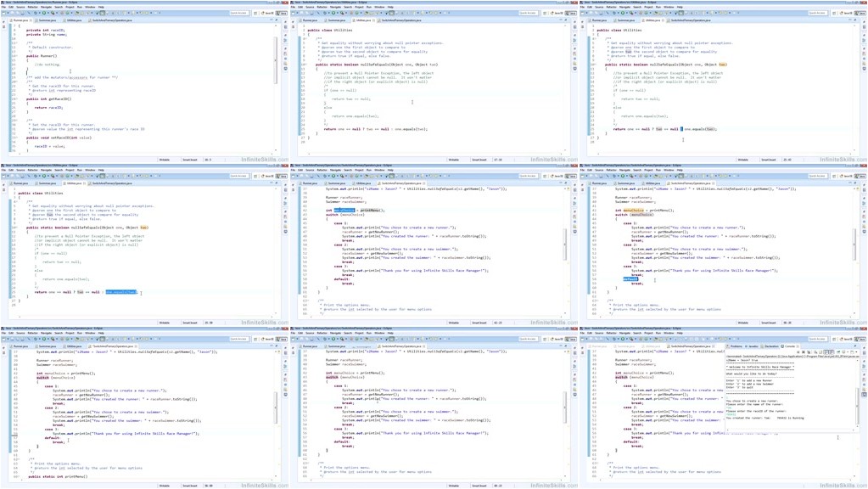This screenshot has height=489, width=868.
Task: Click Remove All Terminated Launches icon in Console
Action: (x=809, y=352)
